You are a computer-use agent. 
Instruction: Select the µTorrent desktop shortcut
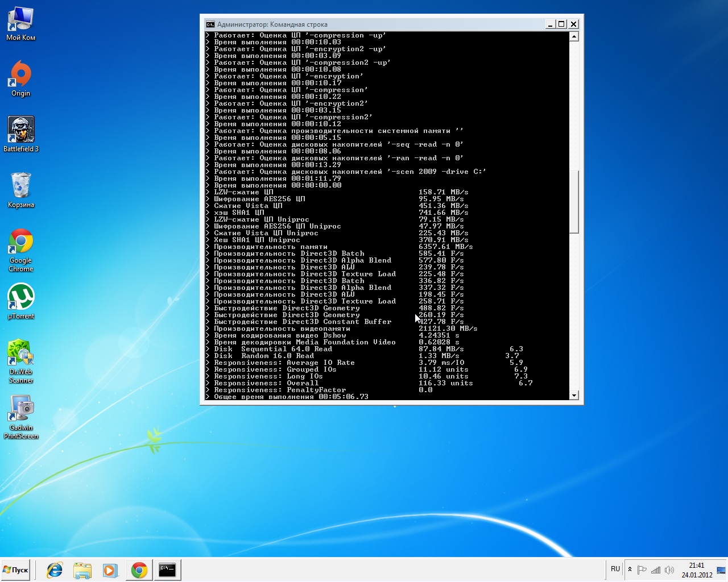click(21, 301)
